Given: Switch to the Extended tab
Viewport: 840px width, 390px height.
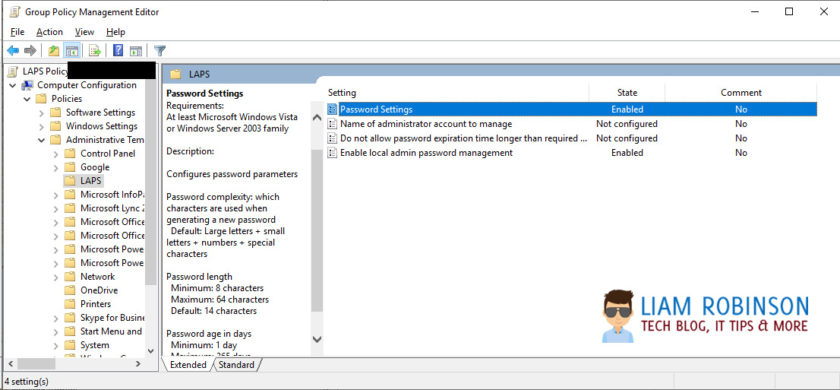Looking at the screenshot, I should coord(188,365).
